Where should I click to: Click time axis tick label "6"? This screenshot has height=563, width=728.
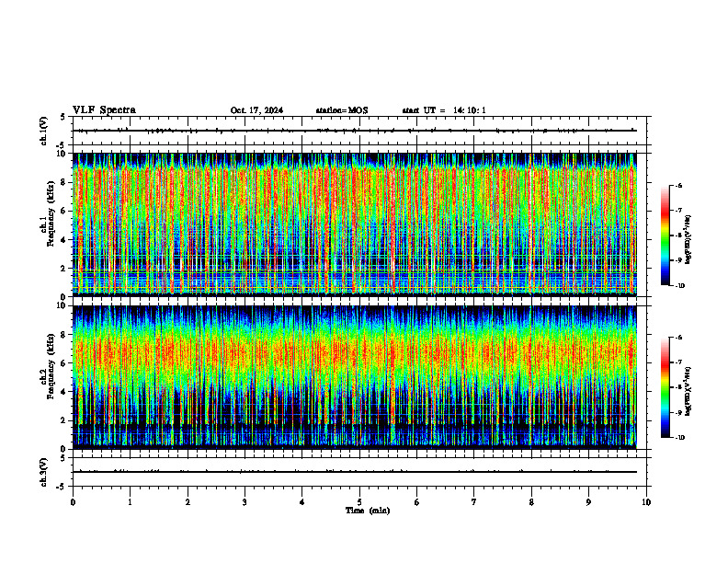pos(417,502)
